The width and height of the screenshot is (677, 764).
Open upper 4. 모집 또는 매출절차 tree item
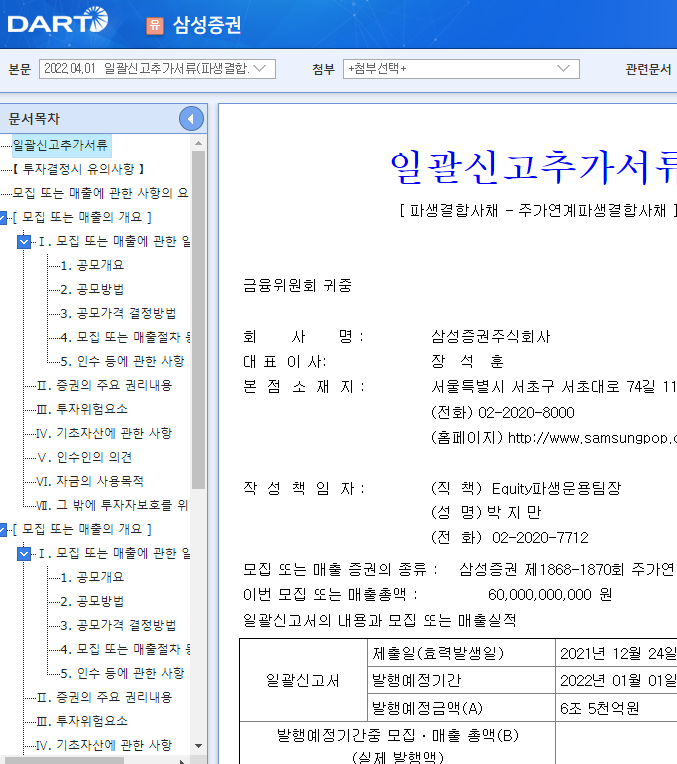pyautogui.click(x=125, y=337)
